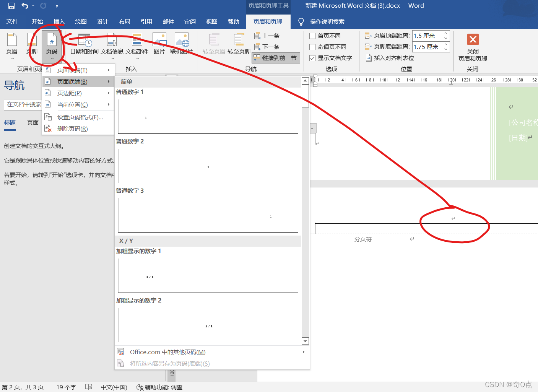Uncheck 显示文档文字 checkbox
The width and height of the screenshot is (538, 392).
tap(312, 58)
